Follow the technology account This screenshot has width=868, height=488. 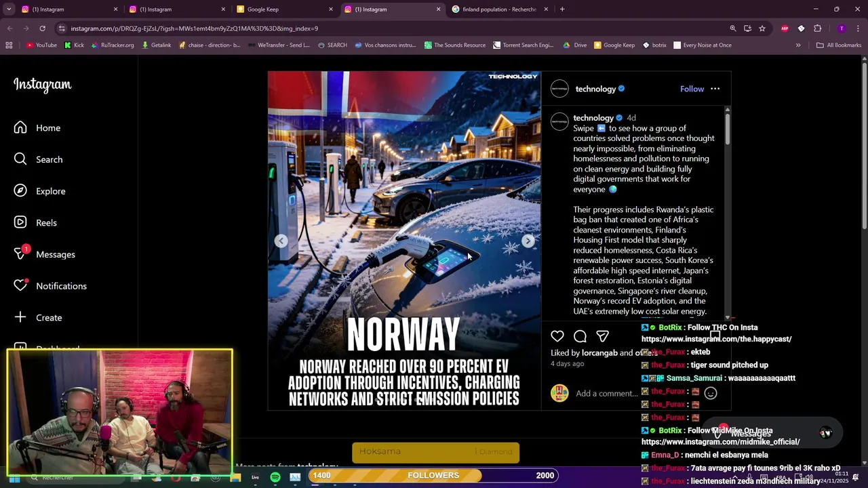click(x=692, y=89)
